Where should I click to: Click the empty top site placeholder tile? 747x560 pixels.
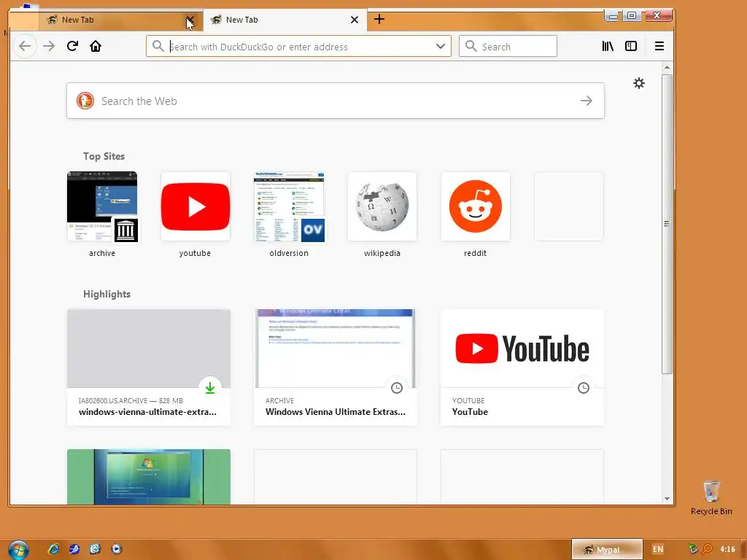(569, 206)
